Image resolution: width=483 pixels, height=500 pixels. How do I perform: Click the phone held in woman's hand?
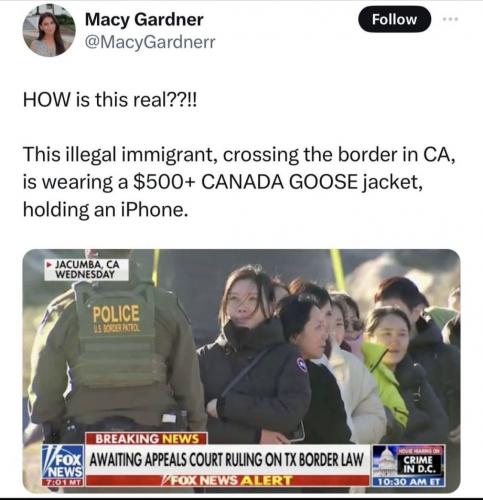coord(297,432)
